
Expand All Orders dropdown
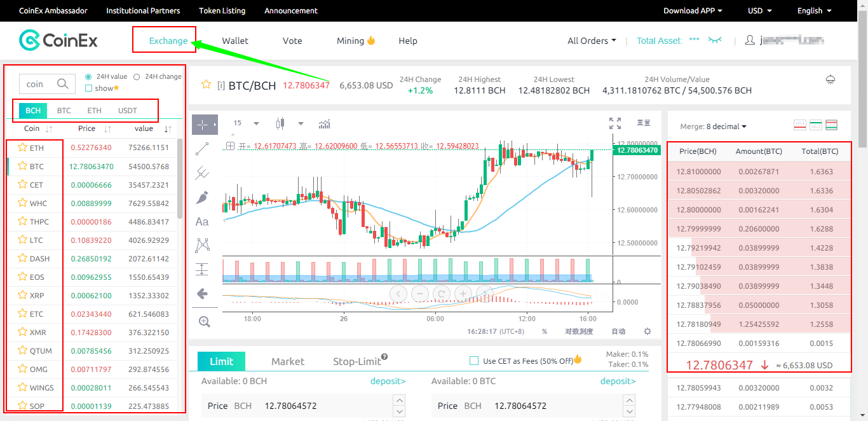tap(592, 41)
